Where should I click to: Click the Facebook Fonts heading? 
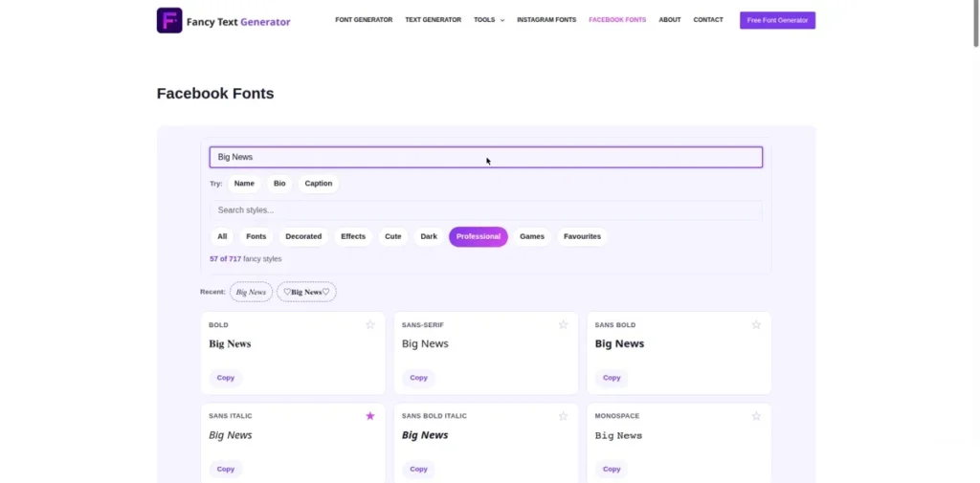pyautogui.click(x=215, y=94)
